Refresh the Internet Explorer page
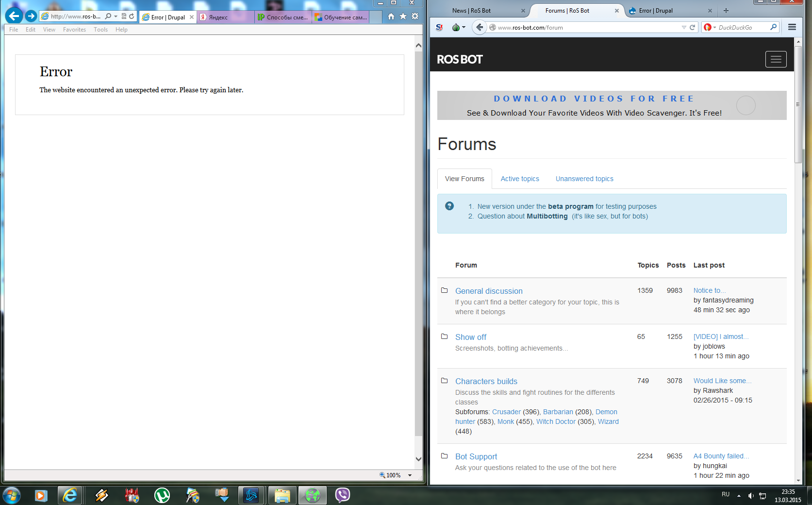 (x=132, y=16)
